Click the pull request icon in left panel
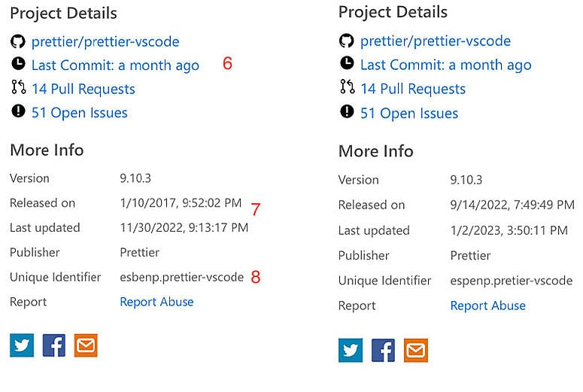Image resolution: width=583 pixels, height=392 pixels. (x=18, y=89)
